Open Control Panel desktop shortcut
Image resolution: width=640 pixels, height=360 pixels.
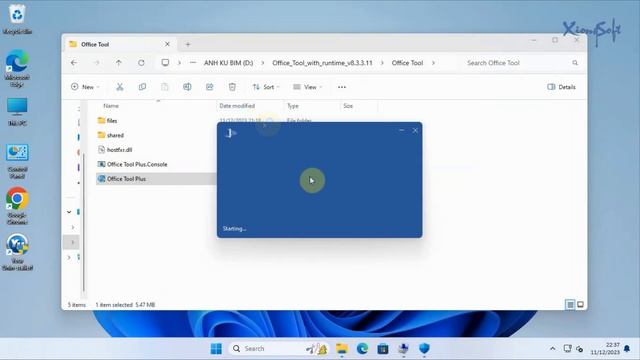[17, 162]
